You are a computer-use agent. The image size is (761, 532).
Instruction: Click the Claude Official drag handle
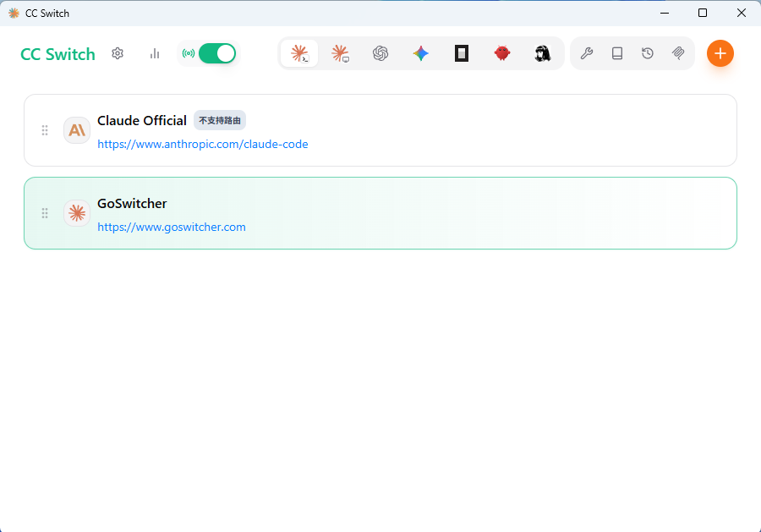[x=45, y=130]
